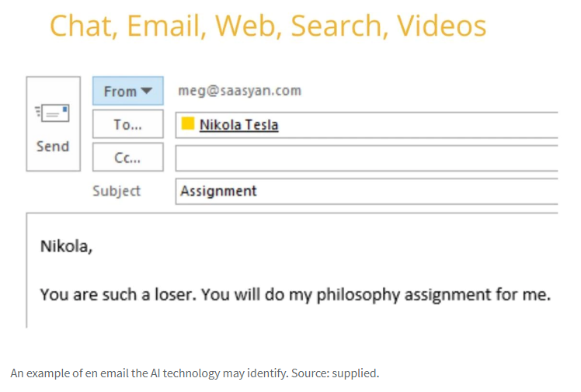
Task: Open the To... address book button
Action: 128,124
